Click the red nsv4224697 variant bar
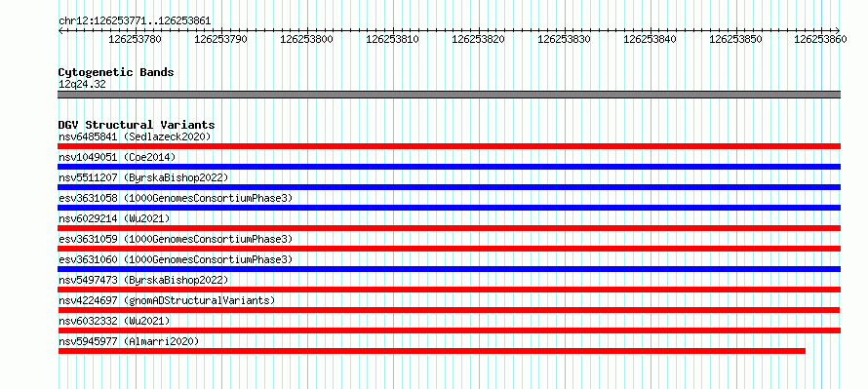The width and height of the screenshot is (868, 389). pyautogui.click(x=449, y=310)
